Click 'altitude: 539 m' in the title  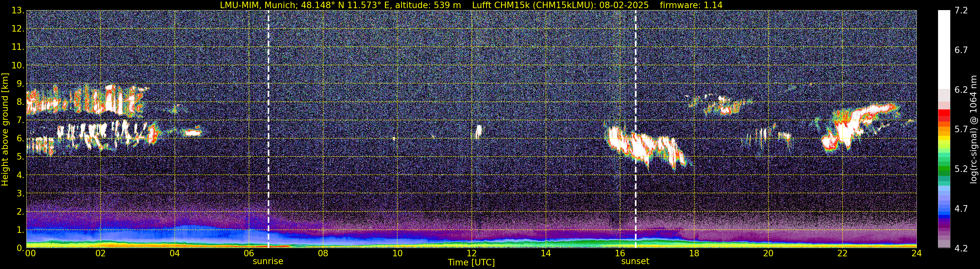click(x=428, y=5)
